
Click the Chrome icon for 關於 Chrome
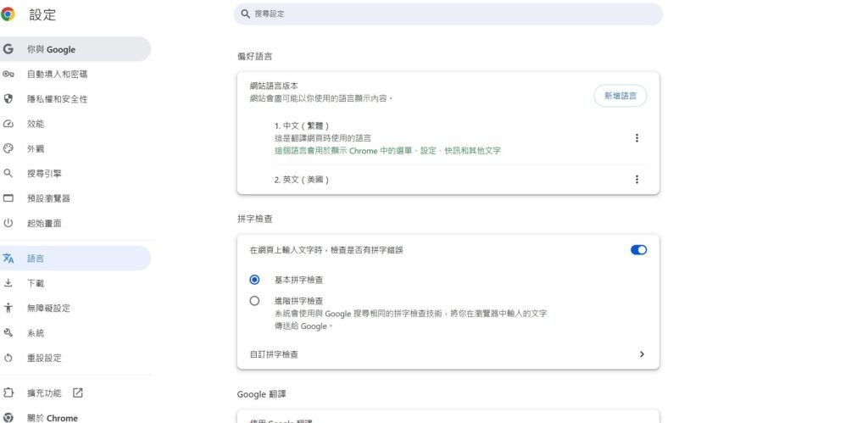point(8,418)
